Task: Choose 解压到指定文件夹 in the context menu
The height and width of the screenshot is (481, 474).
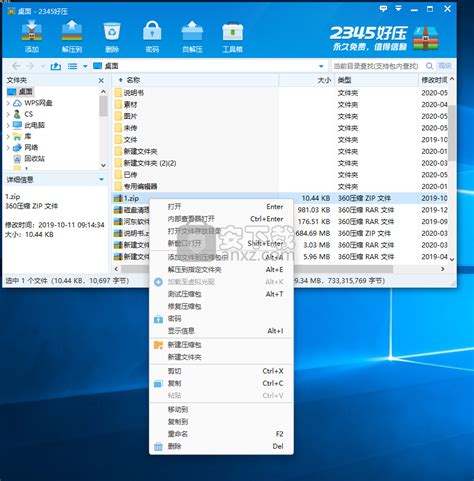Action: click(x=221, y=270)
